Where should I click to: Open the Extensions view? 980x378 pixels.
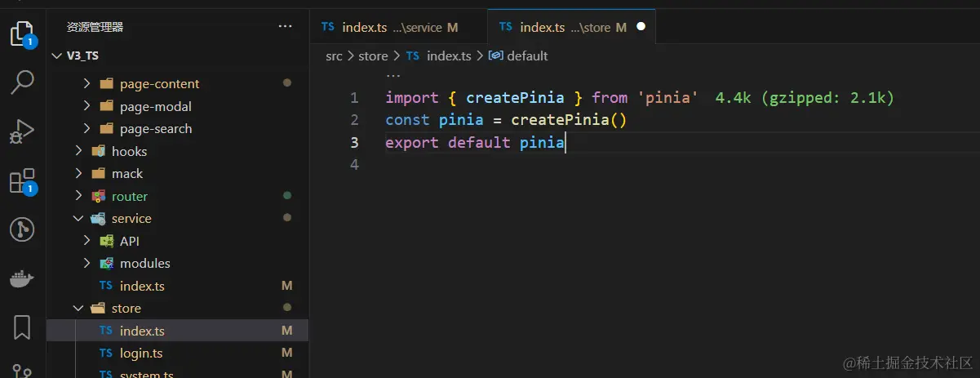click(x=22, y=181)
